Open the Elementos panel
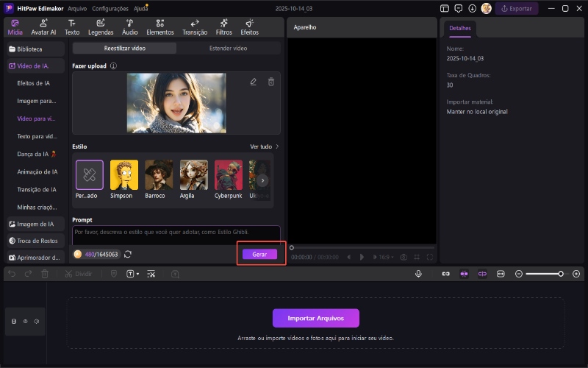The image size is (588, 368). click(x=160, y=27)
